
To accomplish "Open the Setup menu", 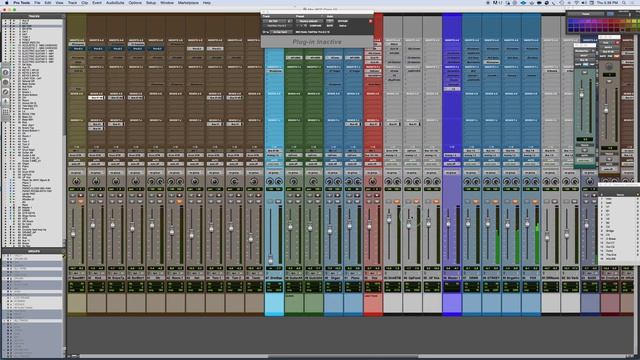I will 151,2.
